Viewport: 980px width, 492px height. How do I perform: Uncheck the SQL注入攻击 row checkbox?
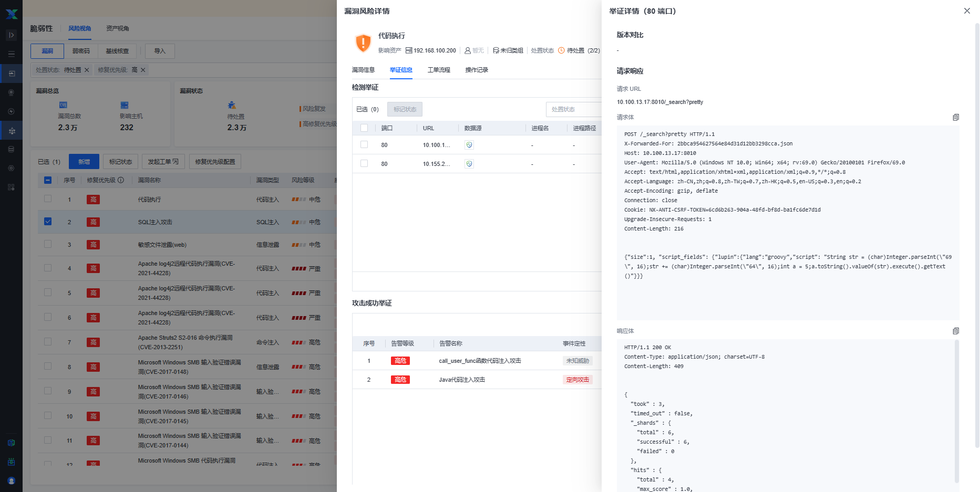click(x=47, y=222)
